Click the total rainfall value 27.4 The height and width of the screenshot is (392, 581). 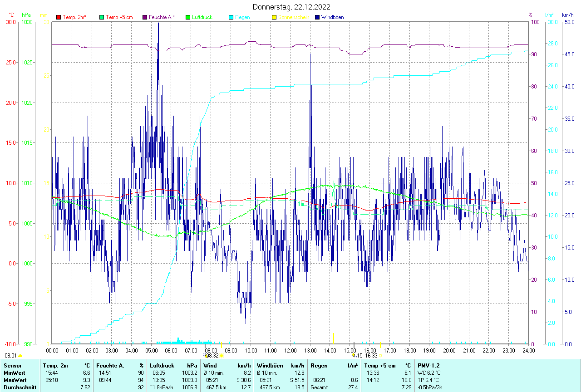(353, 387)
